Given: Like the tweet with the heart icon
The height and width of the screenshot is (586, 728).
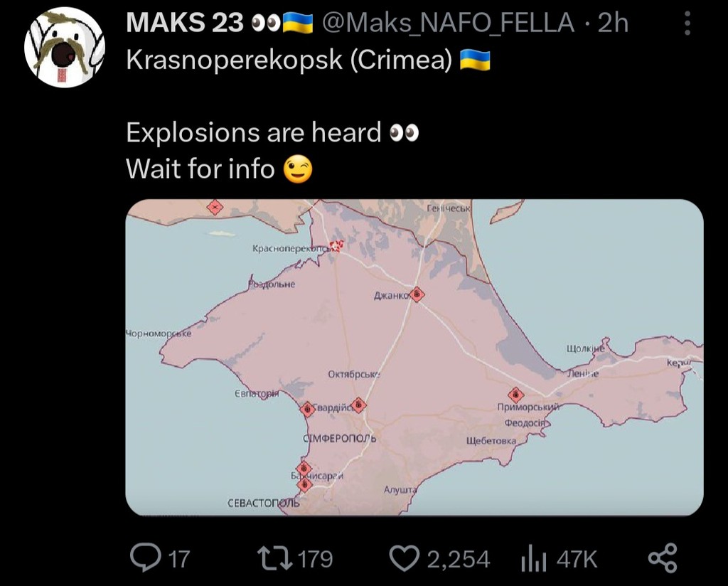Looking at the screenshot, I should pyautogui.click(x=406, y=558).
